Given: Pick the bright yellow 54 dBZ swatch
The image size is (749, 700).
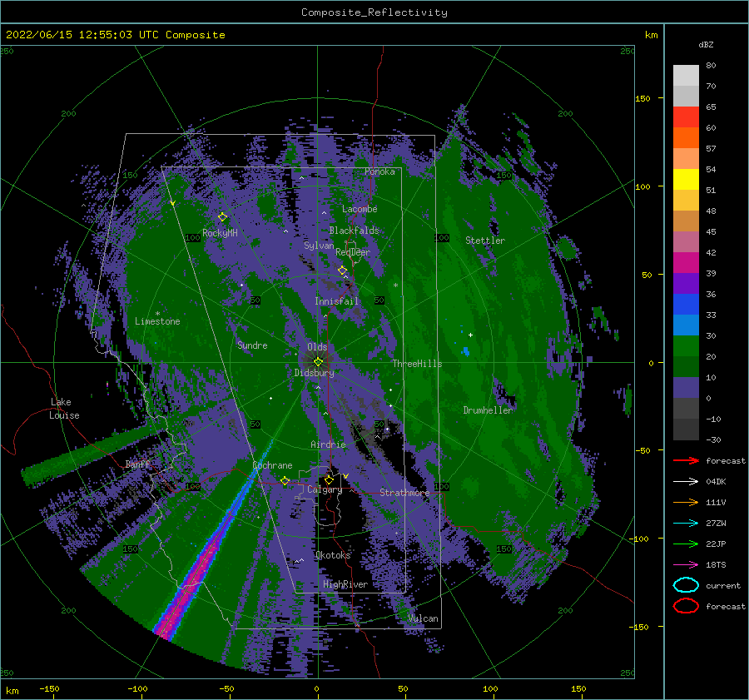Looking at the screenshot, I should [x=686, y=180].
